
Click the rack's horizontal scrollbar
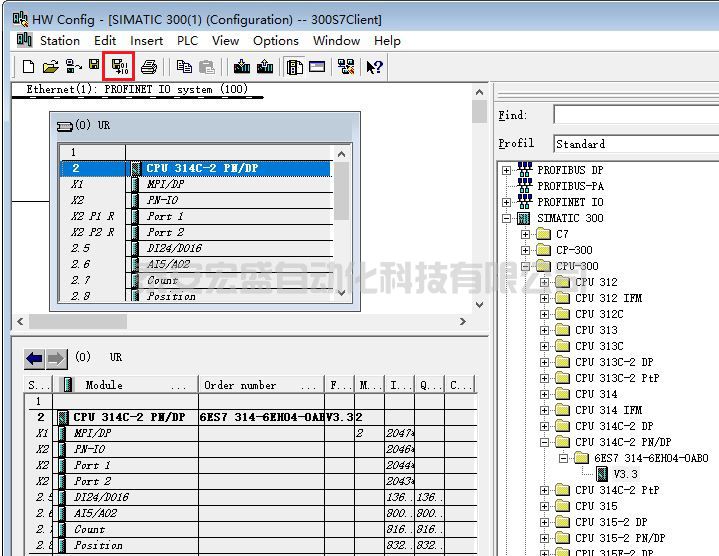(x=240, y=322)
